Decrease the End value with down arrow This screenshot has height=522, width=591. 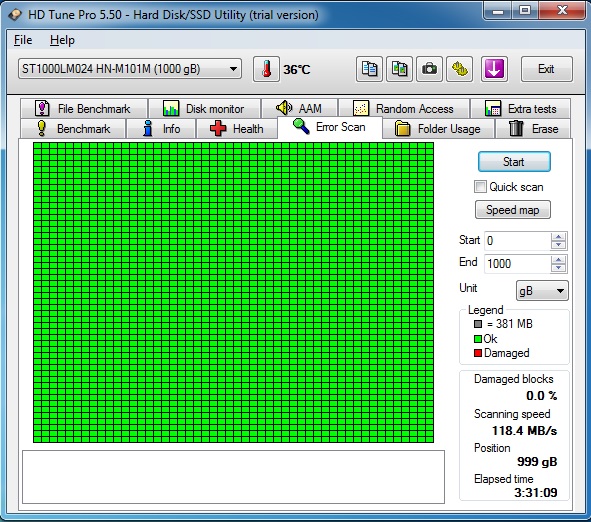coord(558,268)
